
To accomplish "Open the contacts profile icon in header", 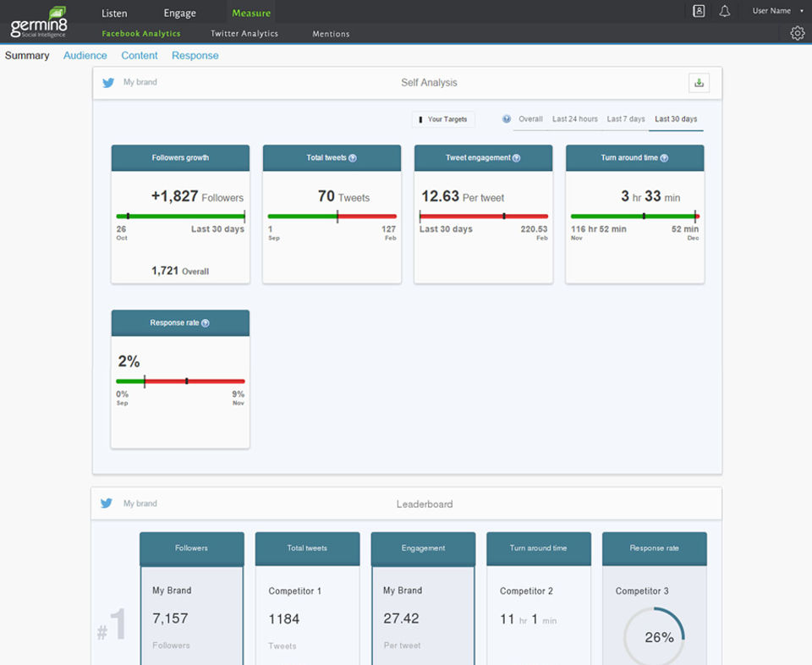I will pos(699,11).
